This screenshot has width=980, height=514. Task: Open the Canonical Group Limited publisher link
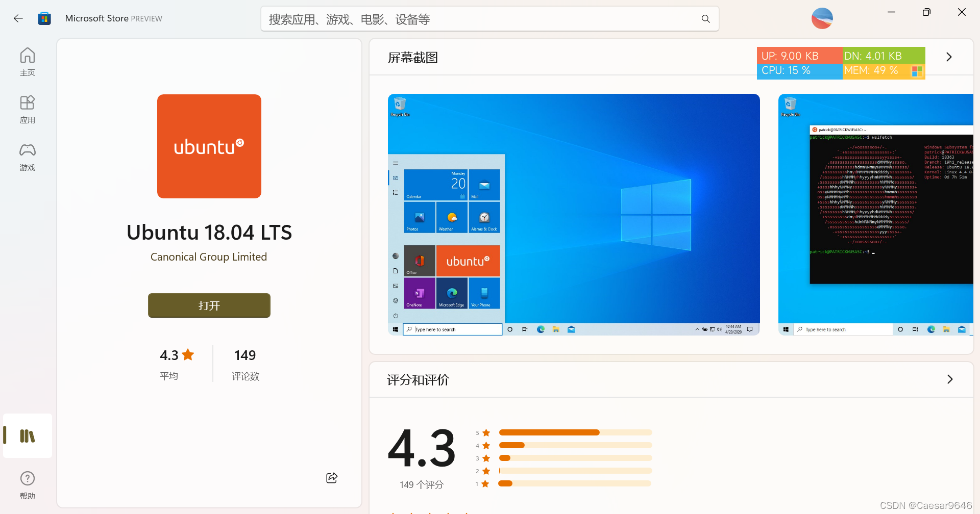(209, 256)
